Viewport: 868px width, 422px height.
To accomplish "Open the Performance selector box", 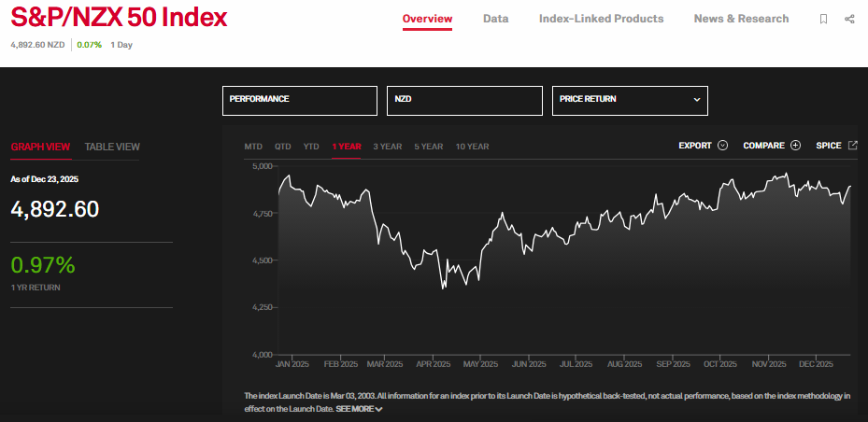I will (x=300, y=101).
